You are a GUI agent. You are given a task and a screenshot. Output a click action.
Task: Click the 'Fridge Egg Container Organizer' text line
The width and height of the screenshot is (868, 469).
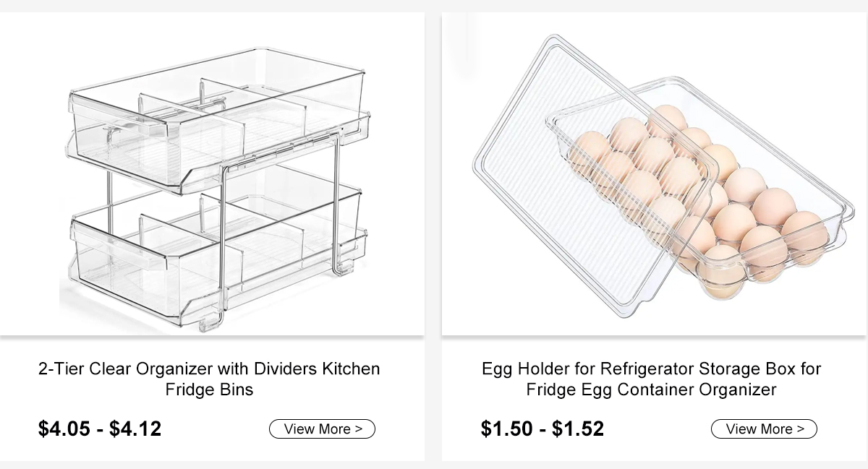tap(651, 390)
